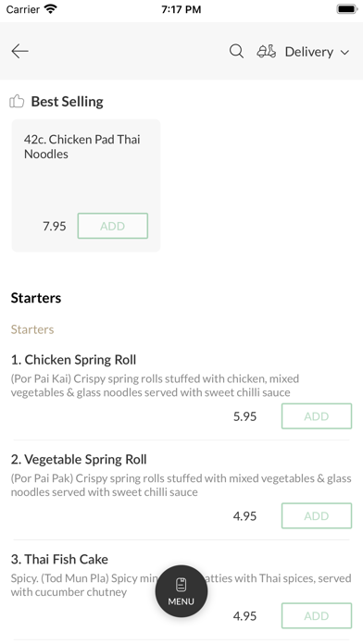This screenshot has width=363, height=644.
Task: Open the floating MENU button
Action: 181,591
